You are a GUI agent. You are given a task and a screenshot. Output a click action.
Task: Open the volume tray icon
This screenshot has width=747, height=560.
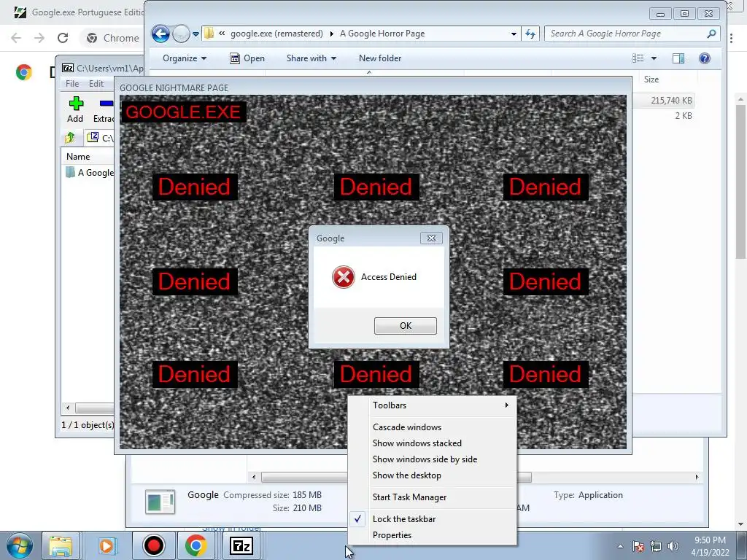pos(673,546)
